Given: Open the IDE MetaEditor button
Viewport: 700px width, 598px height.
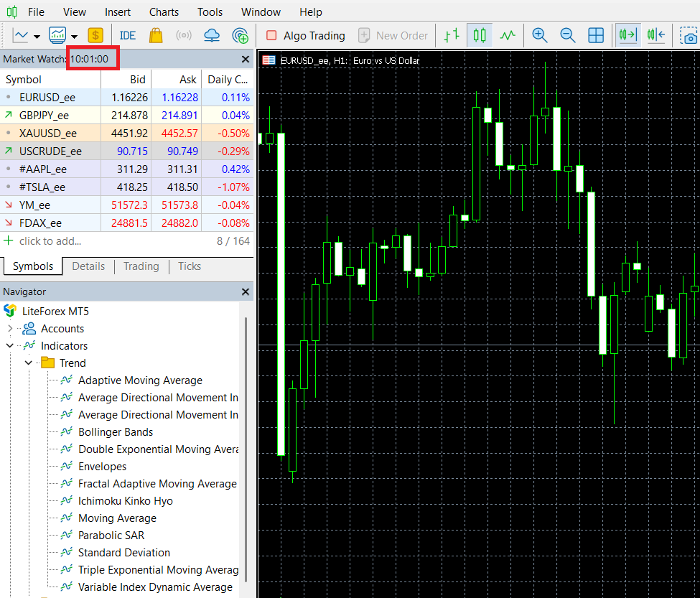Looking at the screenshot, I should pos(128,35).
